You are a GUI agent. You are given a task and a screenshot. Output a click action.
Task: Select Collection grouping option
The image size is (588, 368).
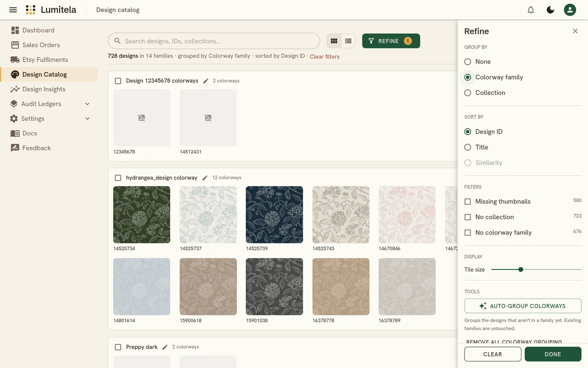tap(467, 93)
